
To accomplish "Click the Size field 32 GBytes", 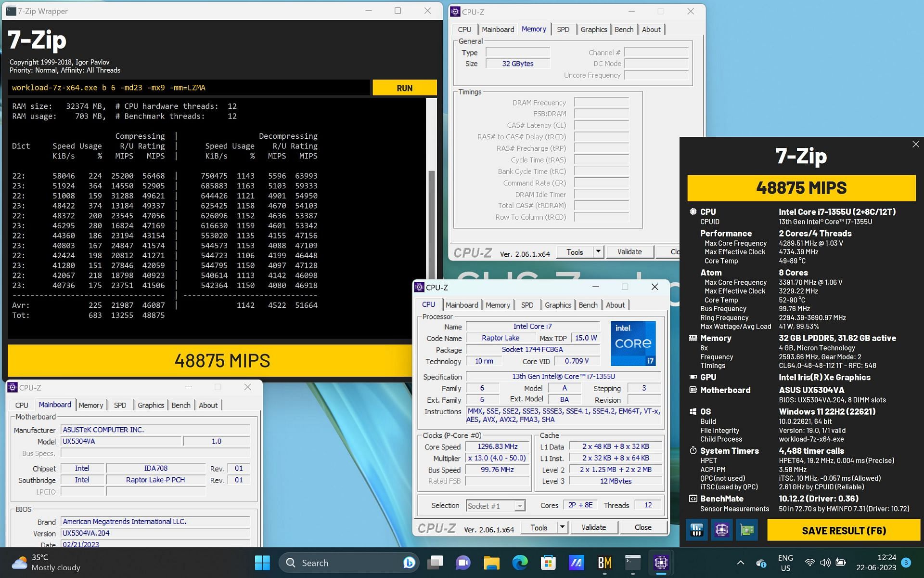I will coord(517,64).
